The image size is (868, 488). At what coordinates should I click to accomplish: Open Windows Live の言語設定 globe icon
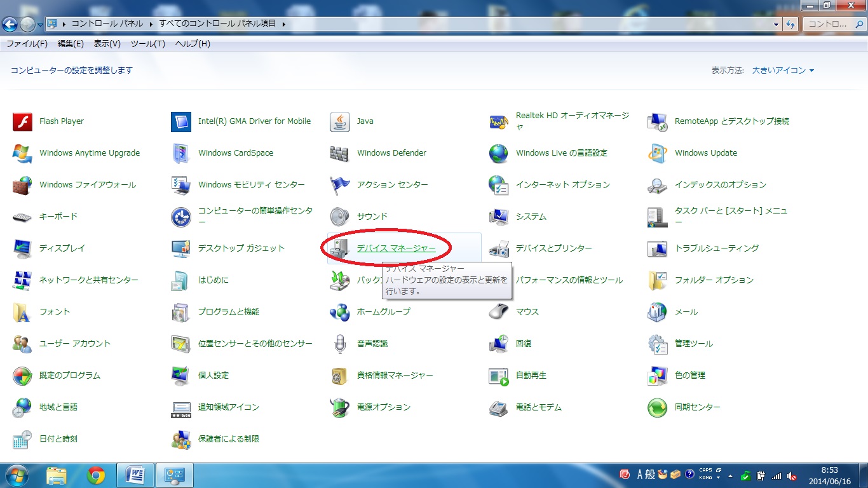tap(499, 153)
